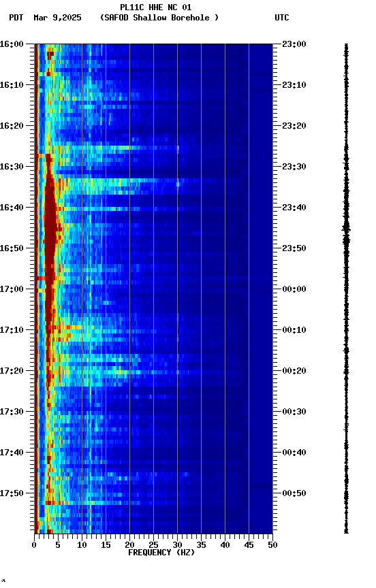Click the 17:10 PDT time label
This screenshot has height=588, width=376.
click(12, 330)
